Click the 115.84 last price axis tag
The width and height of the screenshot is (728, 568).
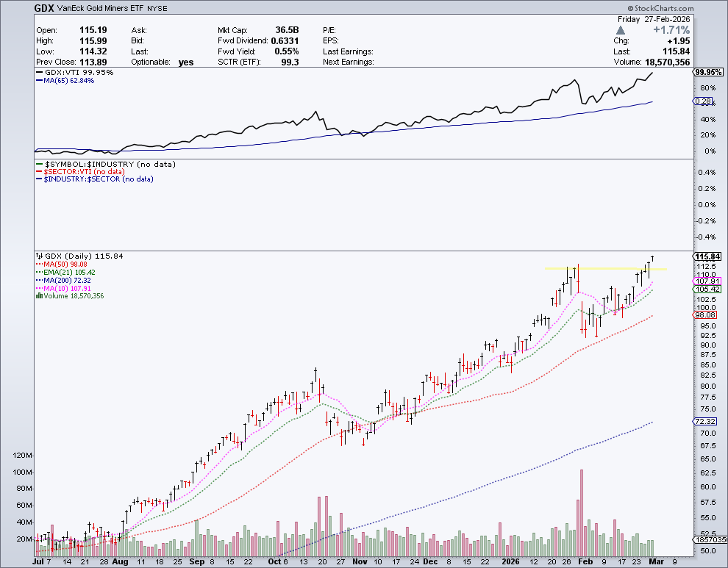click(x=708, y=256)
